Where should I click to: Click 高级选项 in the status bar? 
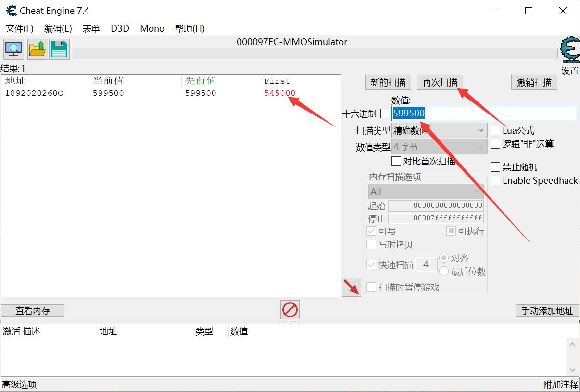[19, 384]
